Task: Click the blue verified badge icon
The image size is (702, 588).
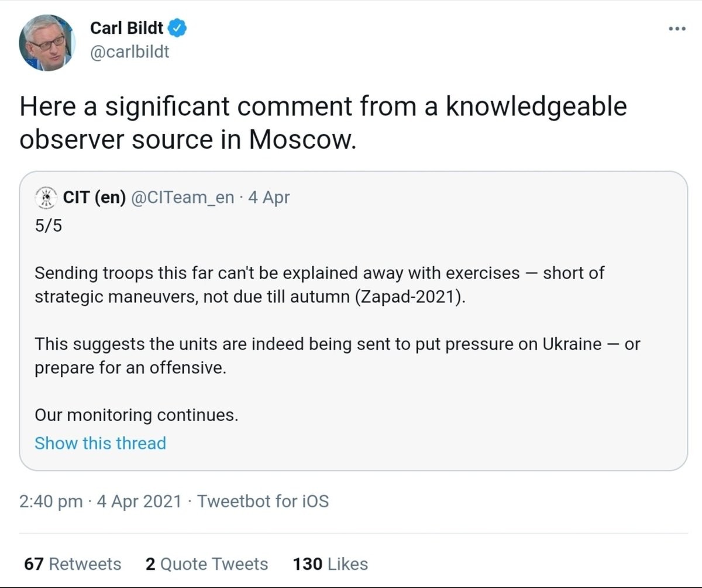Action: click(x=178, y=28)
